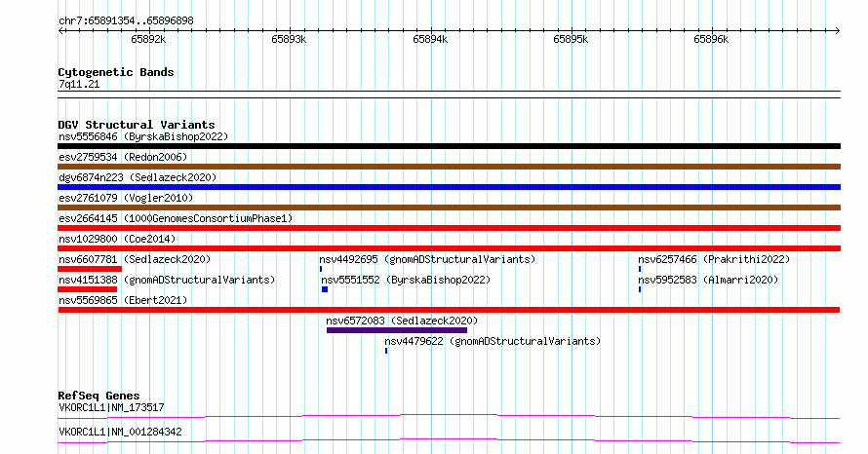Click the short red bar under nsv6607781
The height and width of the screenshot is (454, 868).
pyautogui.click(x=90, y=269)
